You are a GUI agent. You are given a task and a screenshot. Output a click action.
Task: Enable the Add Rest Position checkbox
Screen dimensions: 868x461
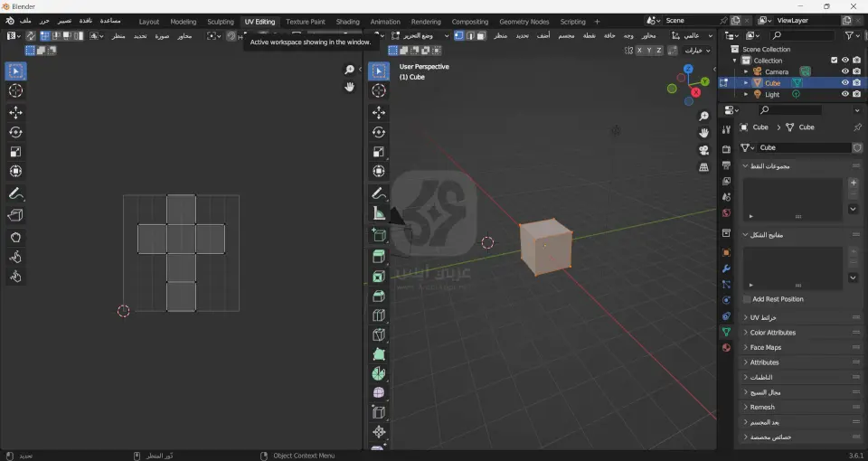[747, 299]
